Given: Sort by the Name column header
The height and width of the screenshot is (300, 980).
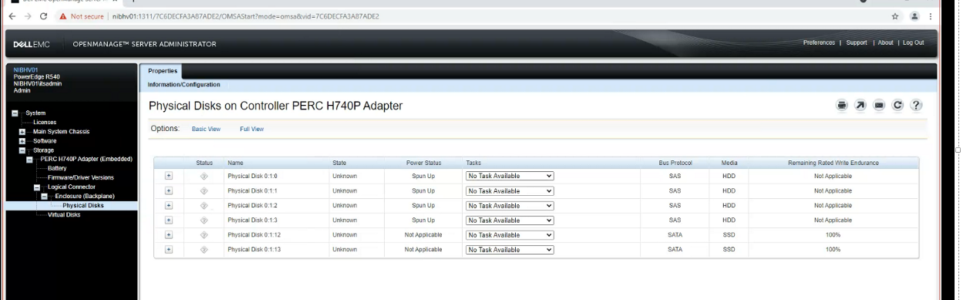Looking at the screenshot, I should 235,163.
